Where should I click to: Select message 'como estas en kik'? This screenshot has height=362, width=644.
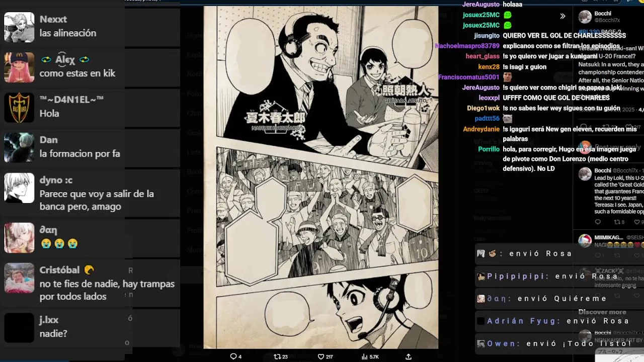pos(77,73)
